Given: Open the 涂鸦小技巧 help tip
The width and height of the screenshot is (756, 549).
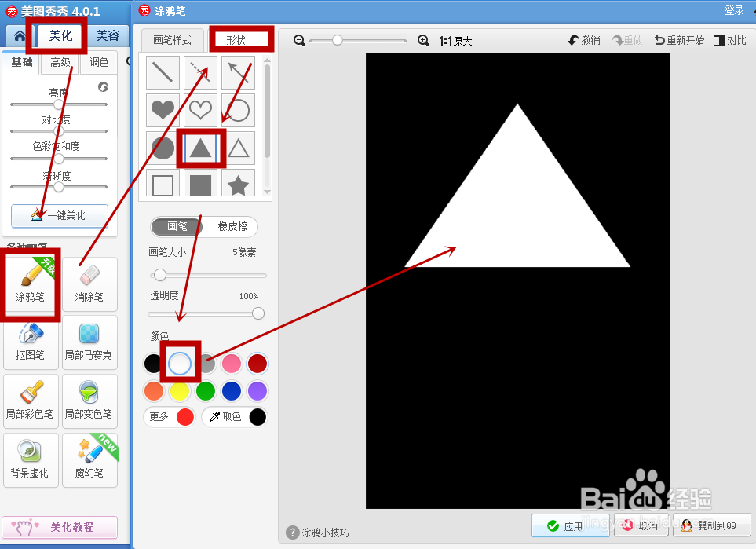Looking at the screenshot, I should click(318, 533).
